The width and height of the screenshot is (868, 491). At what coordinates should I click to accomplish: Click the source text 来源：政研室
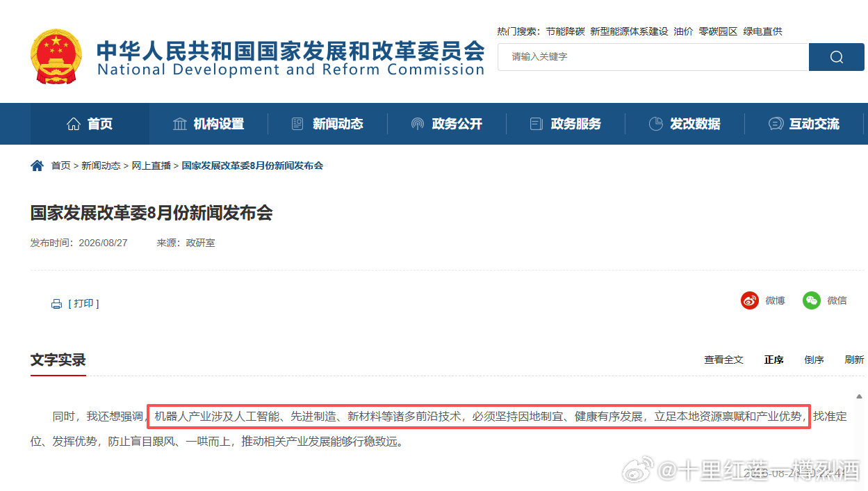point(186,243)
